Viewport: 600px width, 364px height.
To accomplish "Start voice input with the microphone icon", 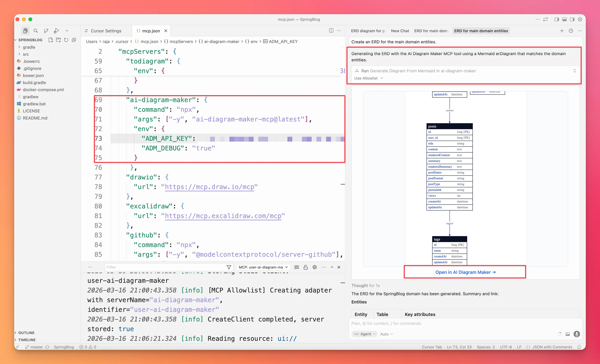I will pos(577,334).
